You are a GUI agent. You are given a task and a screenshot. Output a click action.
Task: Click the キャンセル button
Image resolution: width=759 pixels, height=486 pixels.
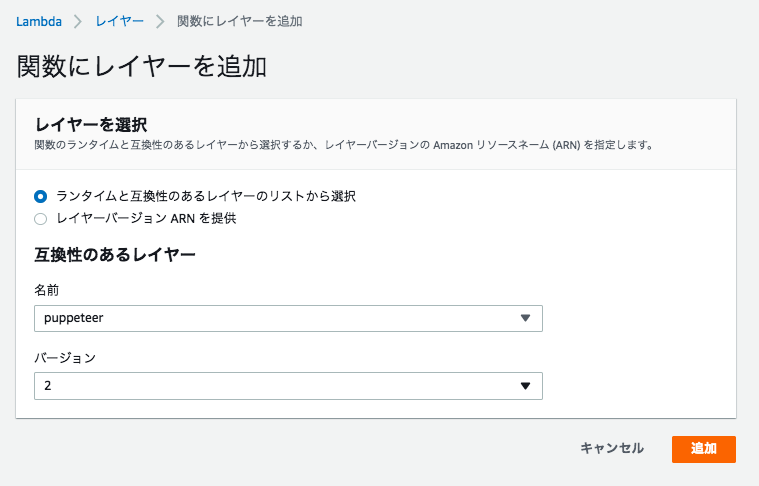pyautogui.click(x=612, y=449)
